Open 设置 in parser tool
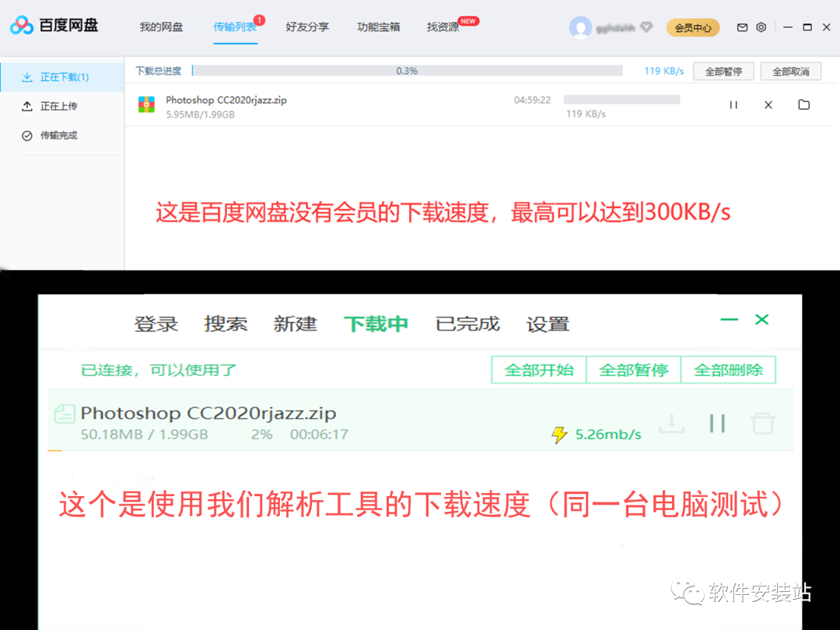 548,324
